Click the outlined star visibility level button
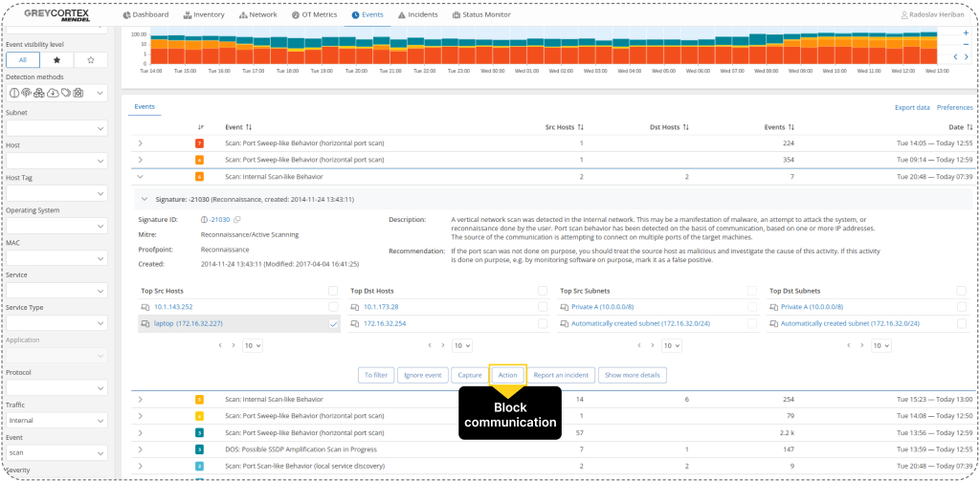Screen dimensions: 980x482 (x=91, y=59)
